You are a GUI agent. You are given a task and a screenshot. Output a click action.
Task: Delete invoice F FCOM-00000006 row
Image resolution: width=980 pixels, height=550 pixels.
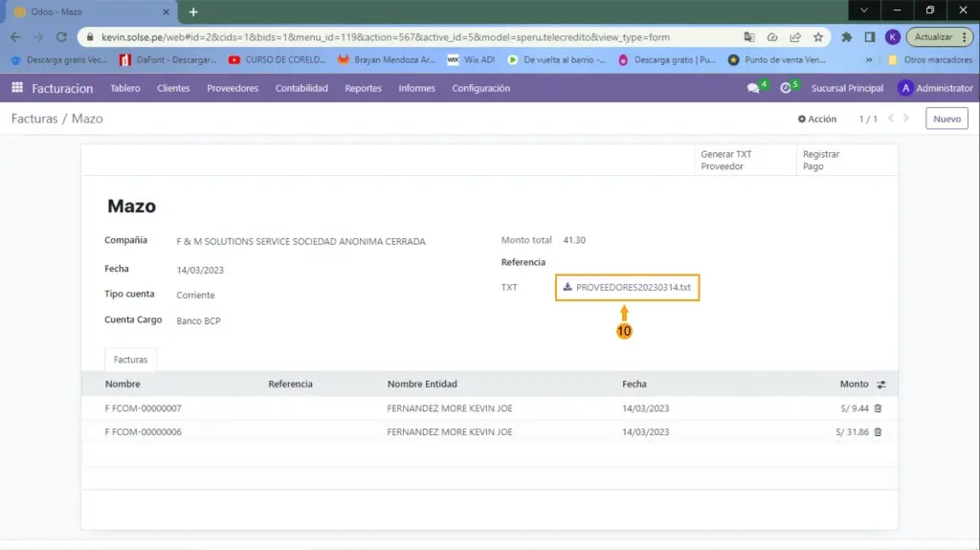[878, 432]
